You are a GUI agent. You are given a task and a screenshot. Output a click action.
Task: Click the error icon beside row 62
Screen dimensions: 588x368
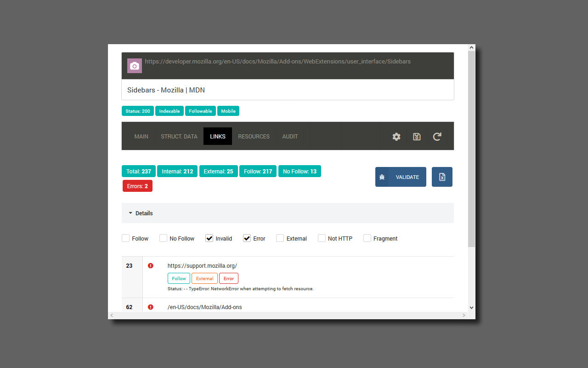[151, 307]
